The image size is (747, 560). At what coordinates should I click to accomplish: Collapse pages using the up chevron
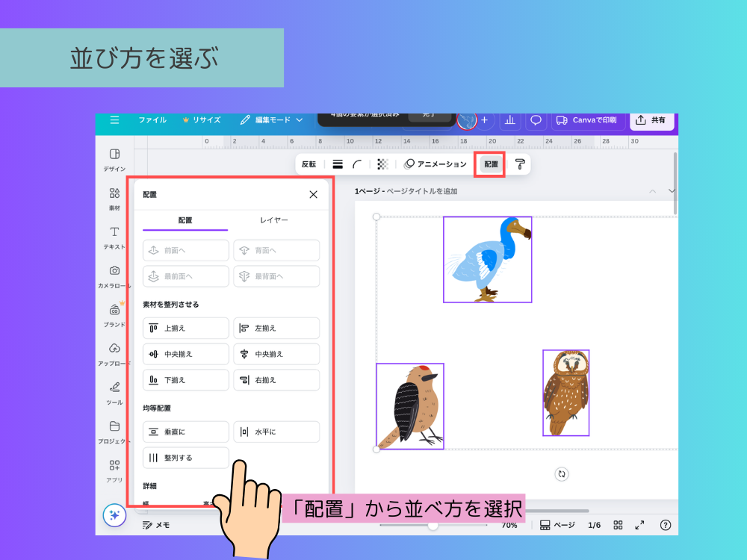pyautogui.click(x=652, y=191)
